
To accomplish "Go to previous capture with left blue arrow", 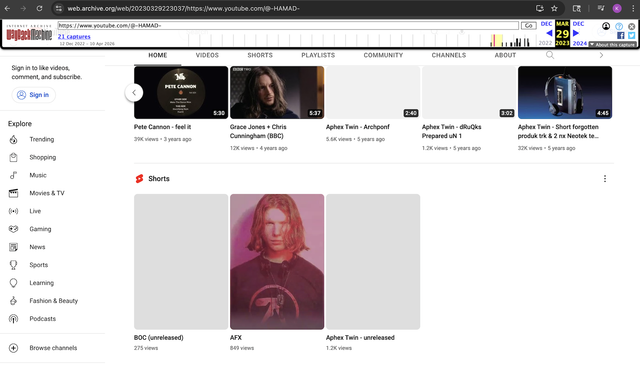I will (x=549, y=33).
